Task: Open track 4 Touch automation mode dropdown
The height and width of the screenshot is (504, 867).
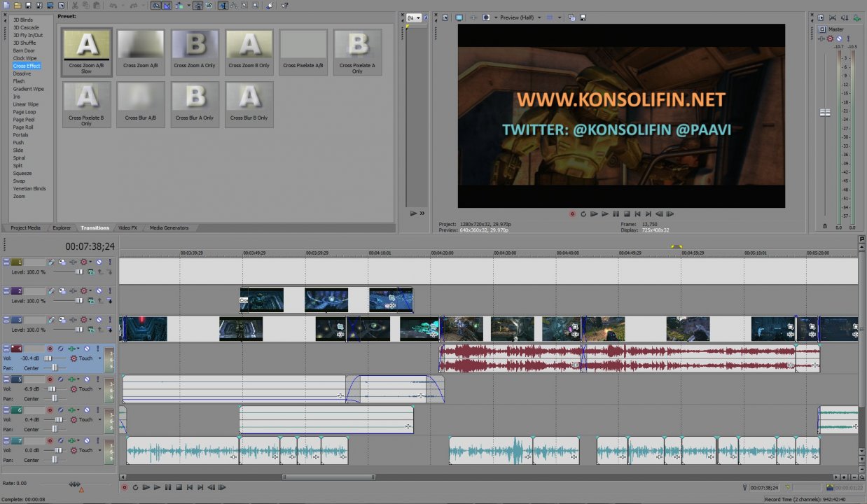Action: click(x=100, y=358)
